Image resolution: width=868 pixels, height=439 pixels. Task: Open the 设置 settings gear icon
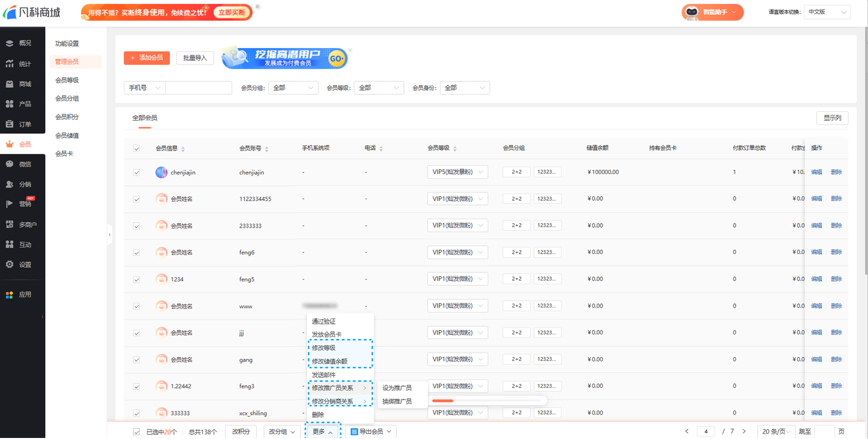[9, 265]
